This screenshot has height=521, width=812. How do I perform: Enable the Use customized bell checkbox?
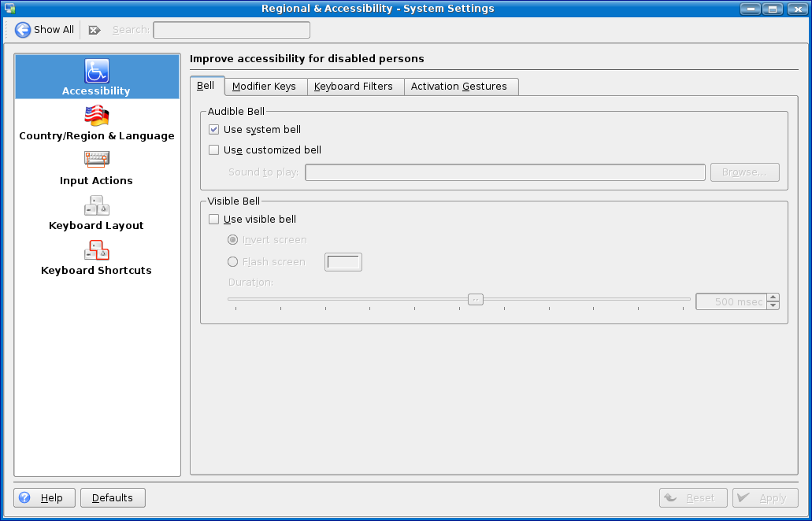(x=213, y=150)
